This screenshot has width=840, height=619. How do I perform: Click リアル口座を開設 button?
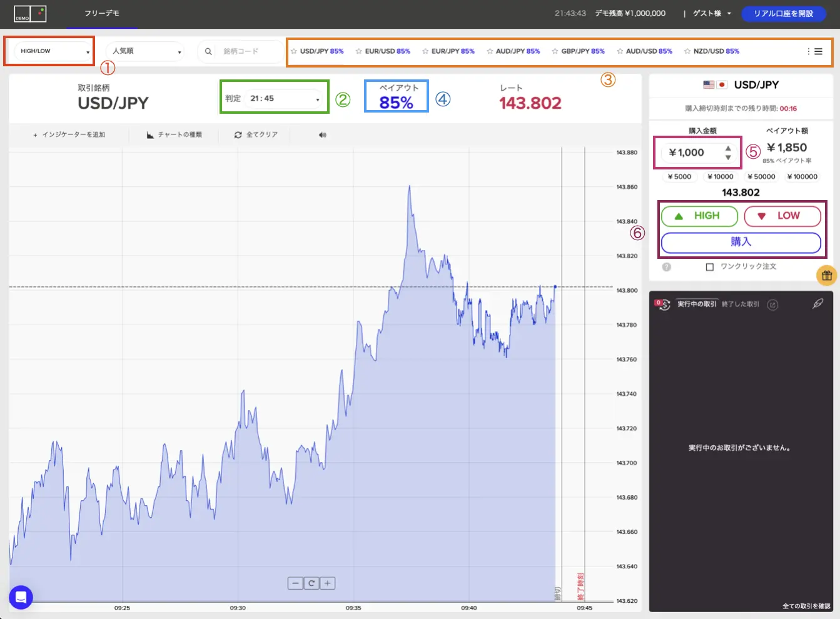coord(784,13)
